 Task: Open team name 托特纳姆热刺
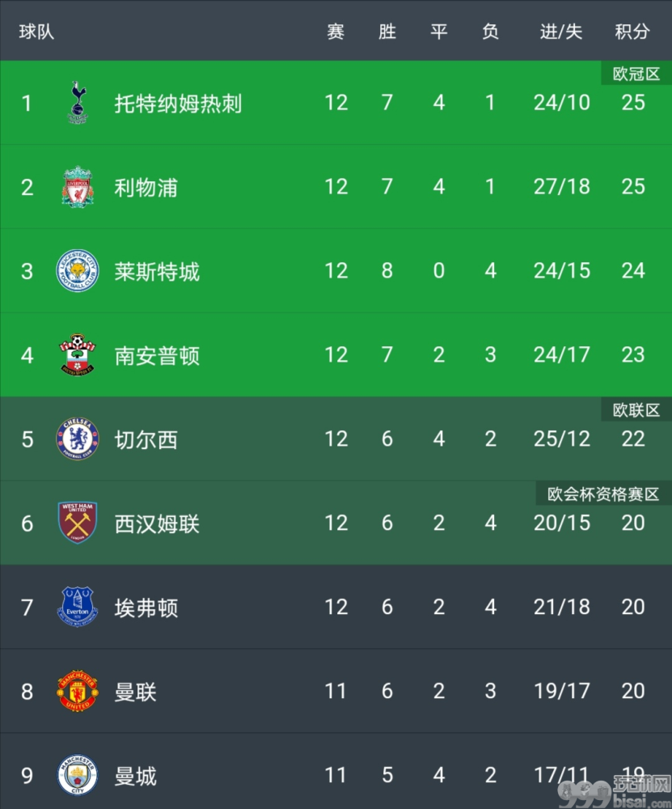coord(178,104)
